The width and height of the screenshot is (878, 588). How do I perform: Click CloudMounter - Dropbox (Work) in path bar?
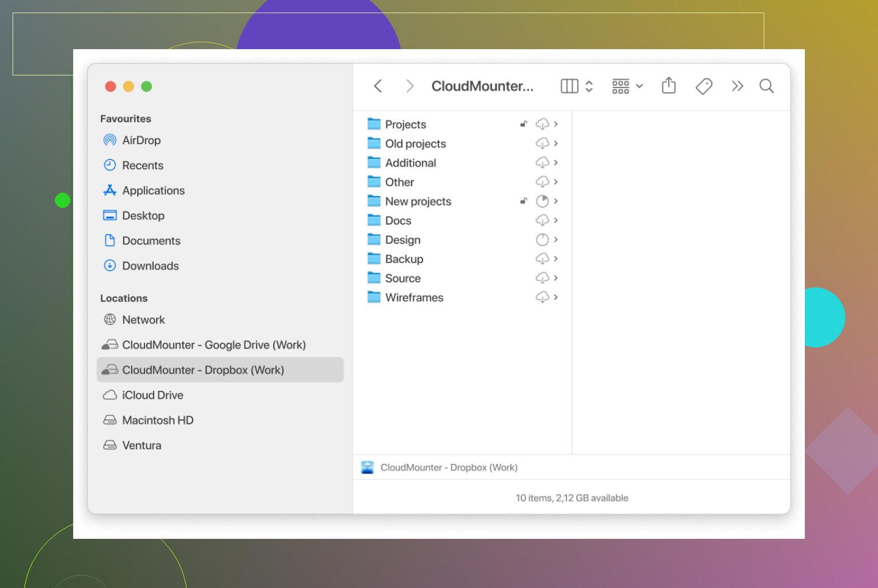click(439, 467)
